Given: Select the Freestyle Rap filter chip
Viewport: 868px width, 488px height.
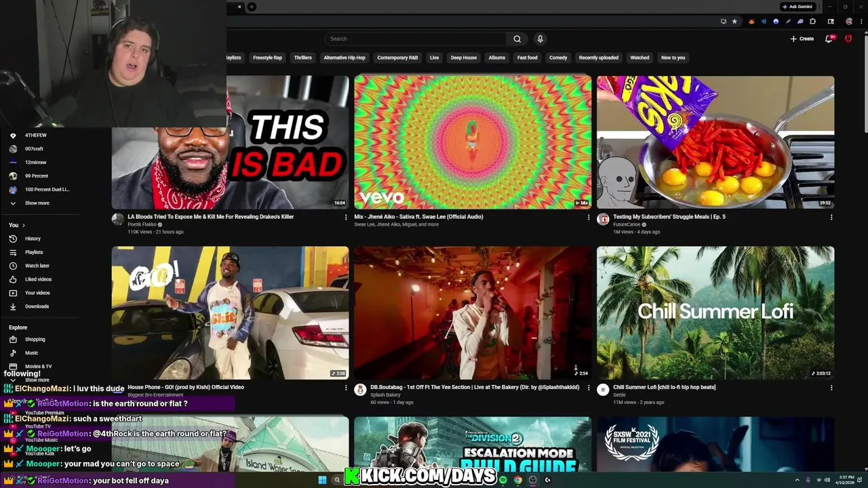Looking at the screenshot, I should tap(267, 58).
